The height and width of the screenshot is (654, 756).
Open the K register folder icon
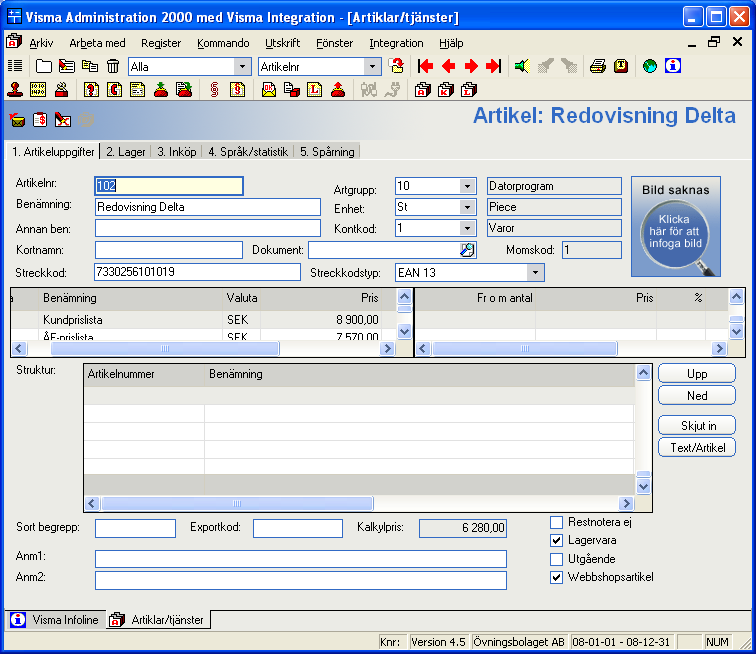[x=446, y=90]
